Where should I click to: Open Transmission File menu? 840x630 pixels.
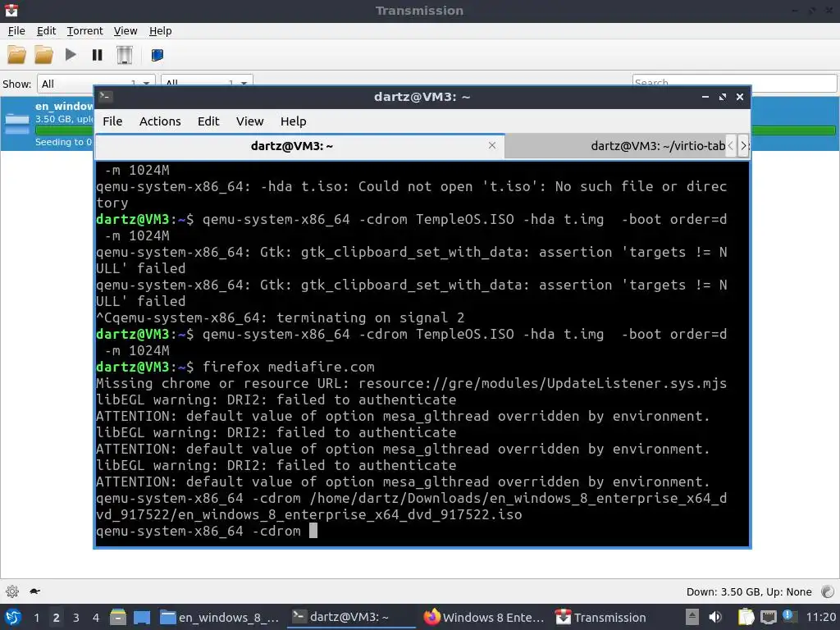pos(16,31)
